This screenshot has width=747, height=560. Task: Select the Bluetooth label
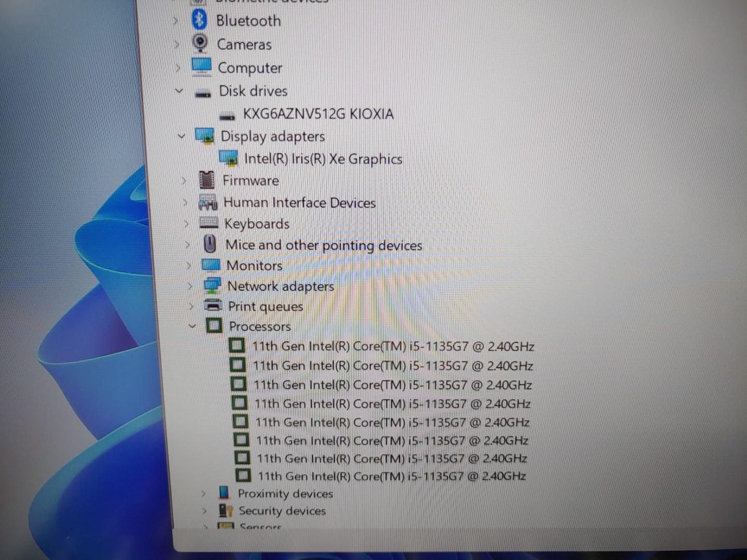(x=248, y=21)
